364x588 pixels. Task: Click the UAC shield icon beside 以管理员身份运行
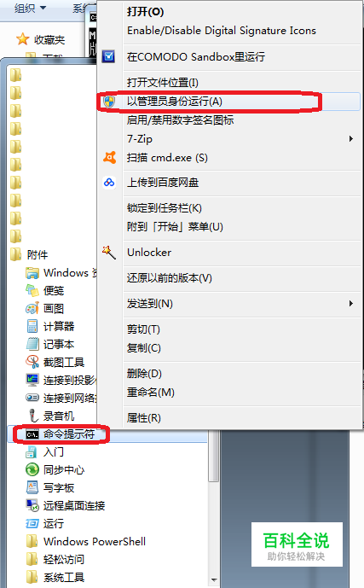pyautogui.click(x=109, y=102)
